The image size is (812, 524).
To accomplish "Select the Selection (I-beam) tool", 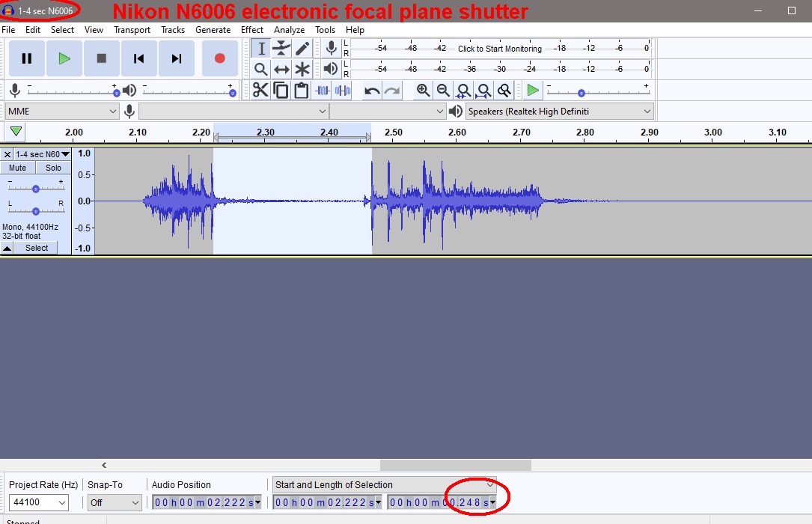I will coord(261,49).
